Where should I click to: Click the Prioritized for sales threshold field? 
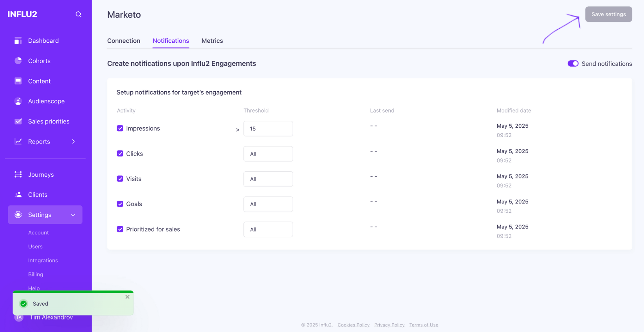(268, 229)
